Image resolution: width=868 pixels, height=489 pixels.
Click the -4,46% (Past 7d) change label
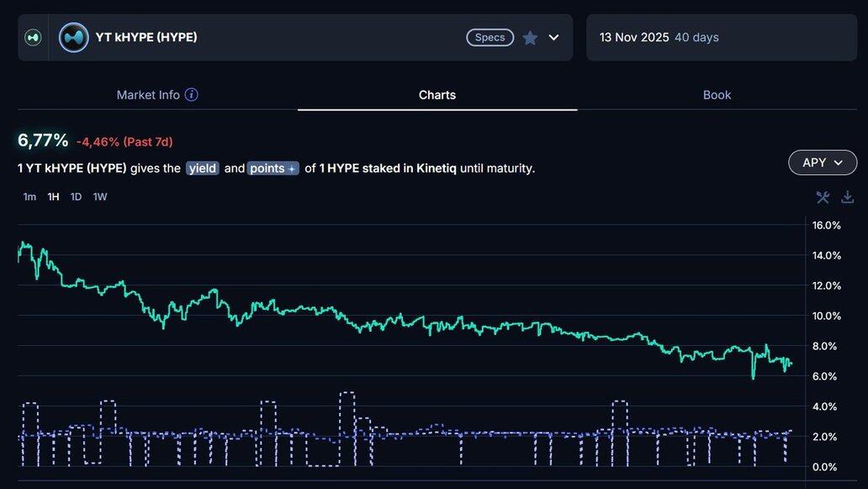click(124, 141)
